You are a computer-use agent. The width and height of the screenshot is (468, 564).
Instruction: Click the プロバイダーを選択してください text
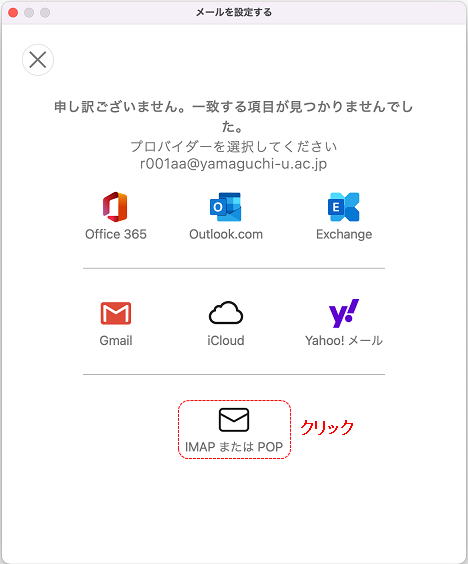click(233, 146)
